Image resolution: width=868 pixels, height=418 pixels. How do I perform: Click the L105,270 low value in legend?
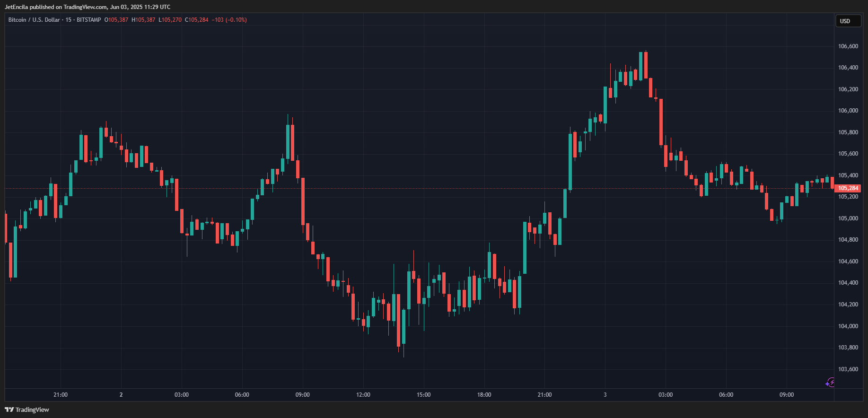(170, 20)
